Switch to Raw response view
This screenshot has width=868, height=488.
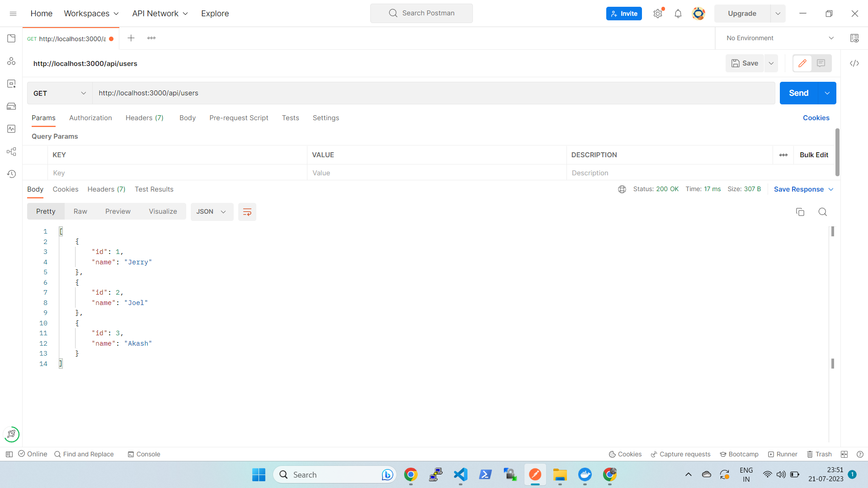[x=80, y=211]
